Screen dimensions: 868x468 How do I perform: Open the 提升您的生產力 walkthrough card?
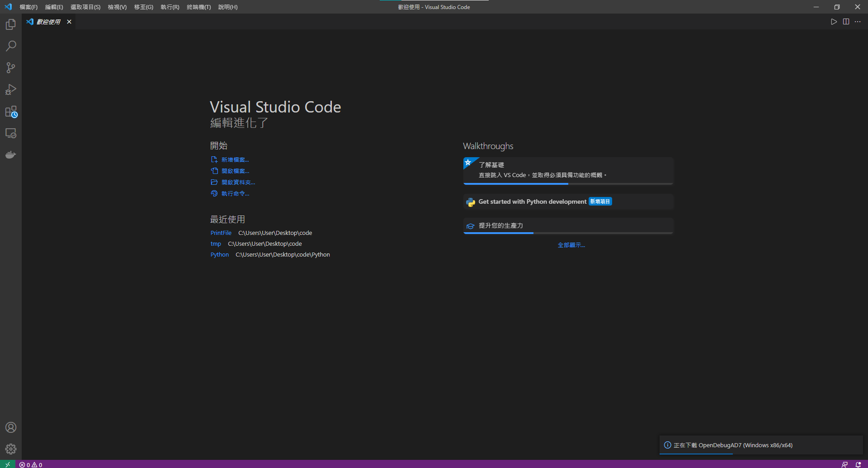point(568,226)
